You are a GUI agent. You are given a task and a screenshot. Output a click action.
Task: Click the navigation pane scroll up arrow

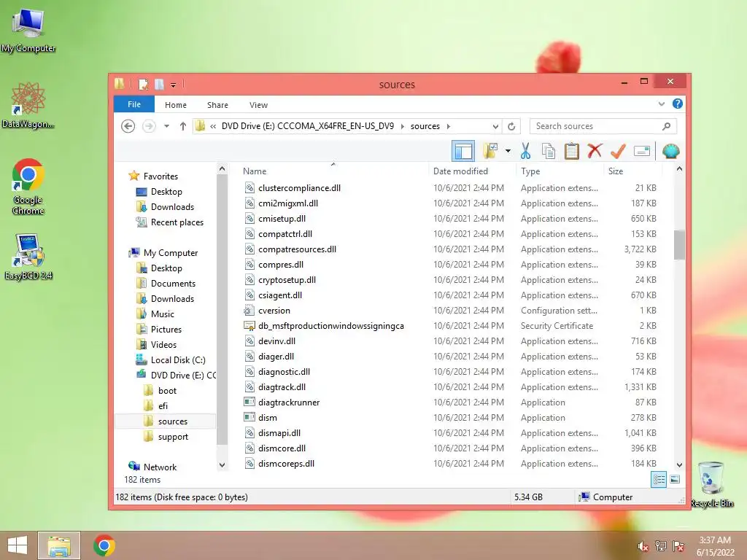[x=222, y=168]
